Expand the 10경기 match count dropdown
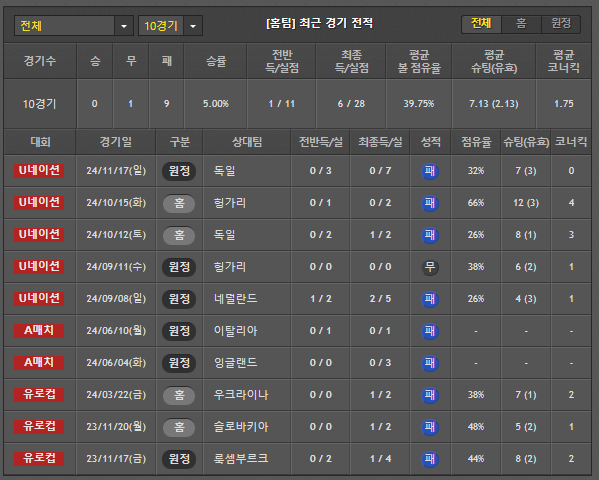Viewport: 599px width, 480px height. point(193,26)
